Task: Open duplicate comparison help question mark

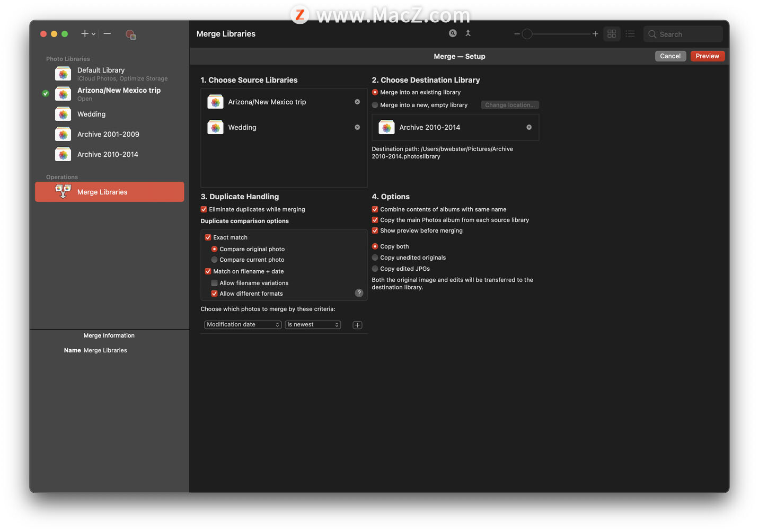Action: pyautogui.click(x=359, y=293)
